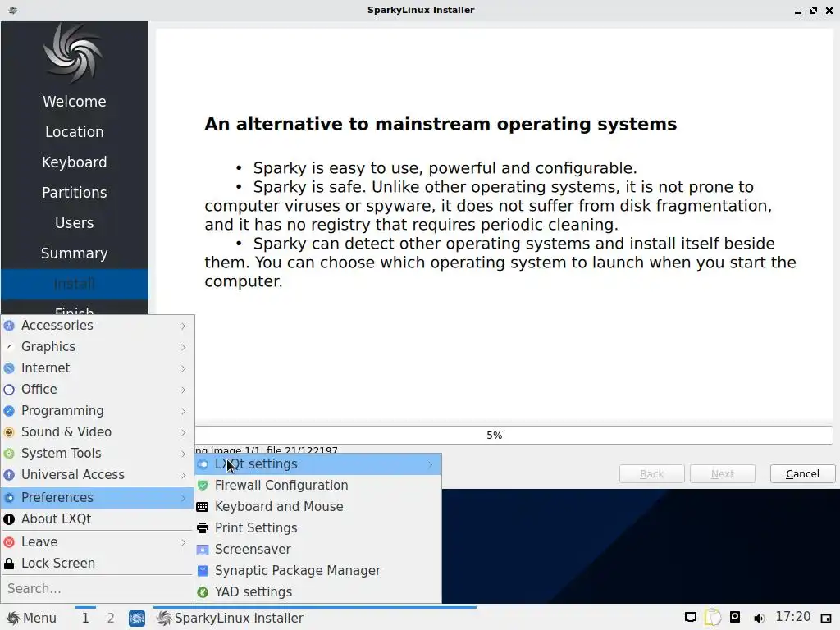Click the Preferences gear icon
The width and height of the screenshot is (840, 630).
pyautogui.click(x=9, y=498)
